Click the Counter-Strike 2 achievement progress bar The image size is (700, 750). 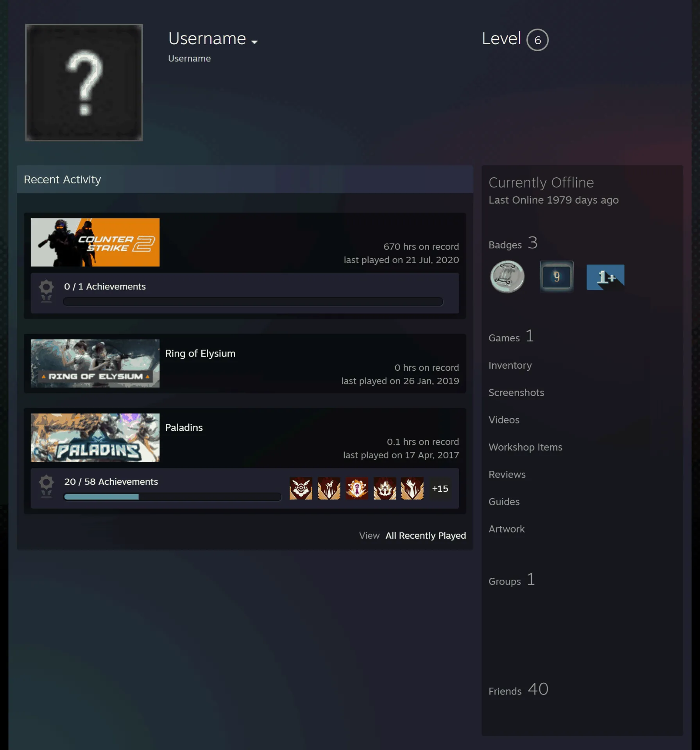[x=253, y=302]
